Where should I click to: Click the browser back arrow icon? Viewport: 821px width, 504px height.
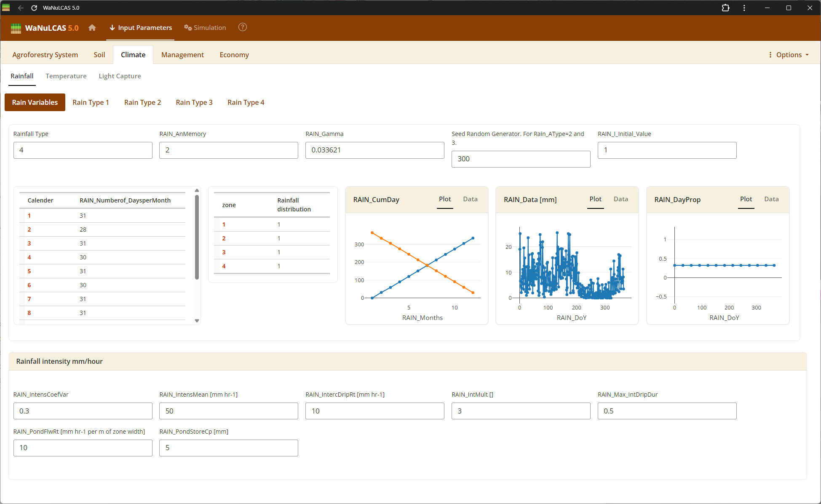pos(21,8)
